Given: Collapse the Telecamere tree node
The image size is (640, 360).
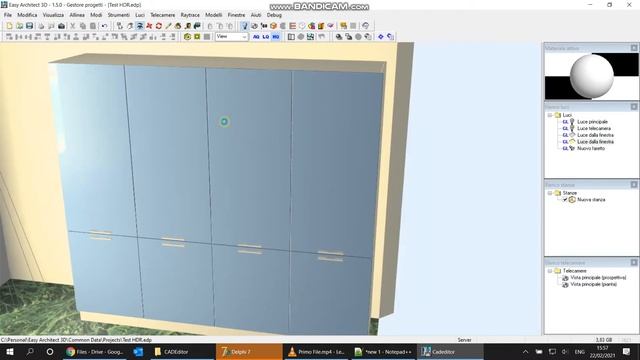Looking at the screenshot, I should coord(550,271).
